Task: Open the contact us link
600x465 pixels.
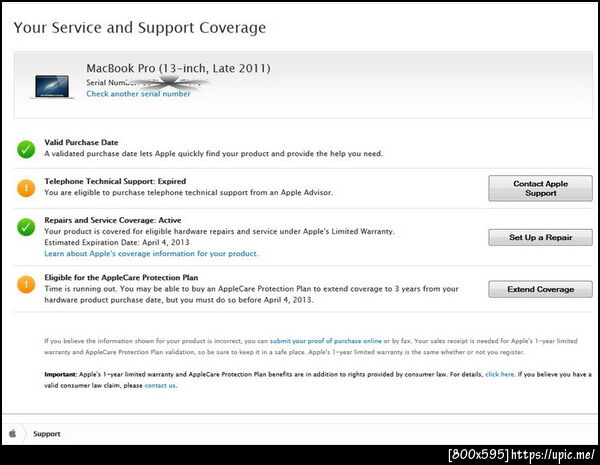Action: point(160,385)
